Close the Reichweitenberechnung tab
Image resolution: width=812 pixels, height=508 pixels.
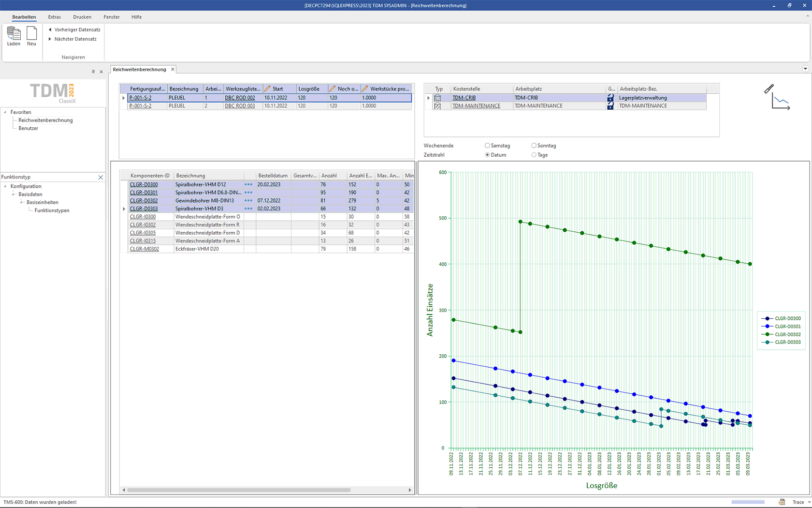click(173, 69)
